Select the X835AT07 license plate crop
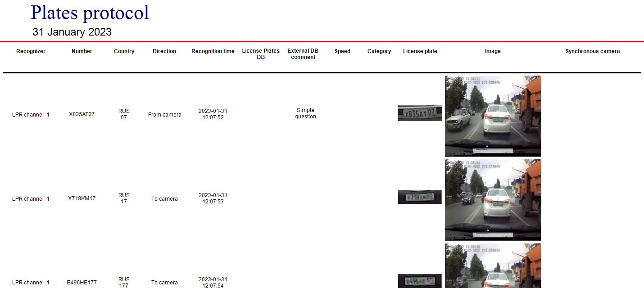The image size is (644, 288). 420,113
